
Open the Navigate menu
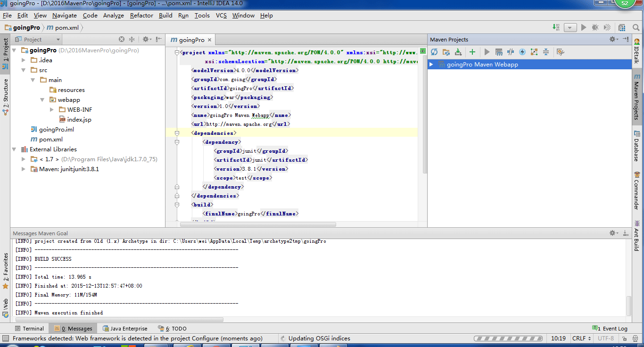point(65,15)
